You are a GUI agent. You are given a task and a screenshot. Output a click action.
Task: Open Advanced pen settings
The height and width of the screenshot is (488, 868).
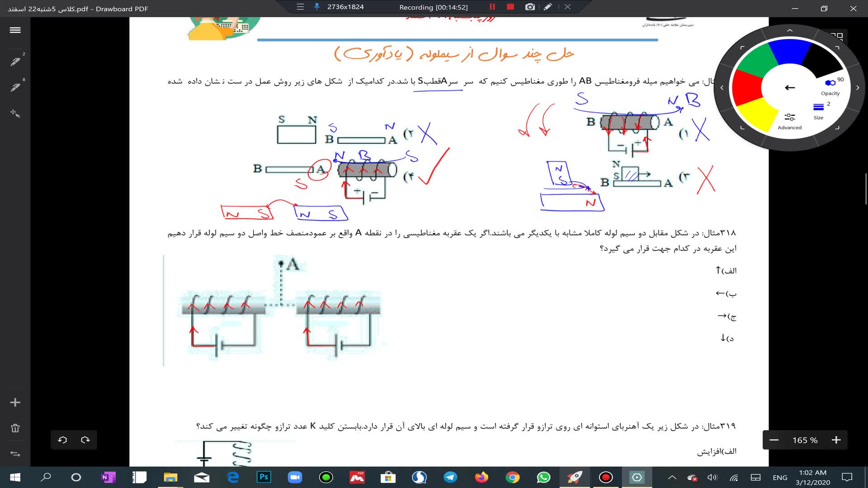click(790, 121)
